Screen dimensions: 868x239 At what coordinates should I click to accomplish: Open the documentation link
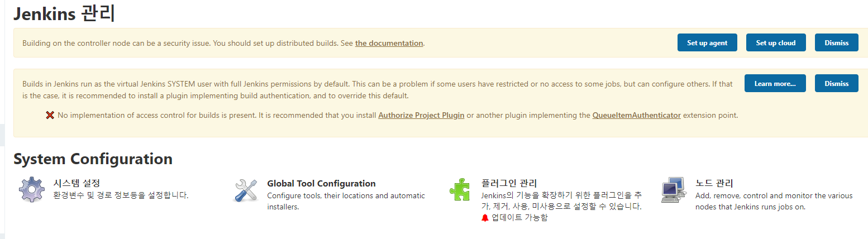[x=389, y=43]
